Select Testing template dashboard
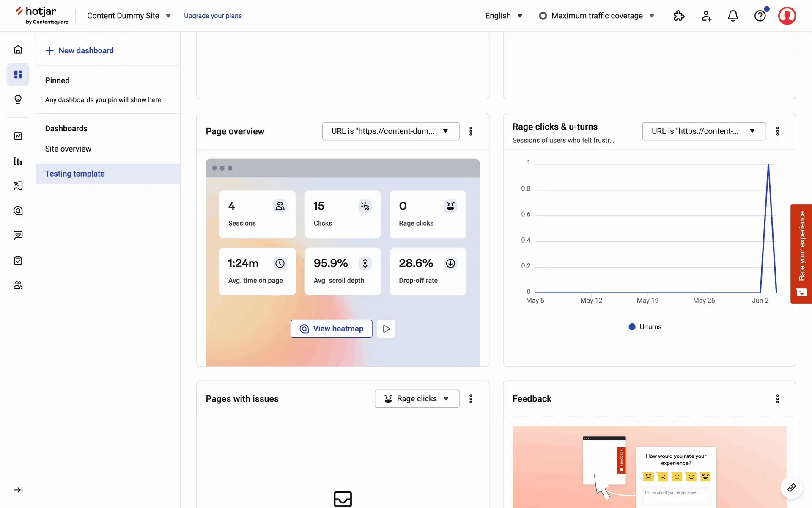This screenshot has width=812, height=508. pos(75,174)
